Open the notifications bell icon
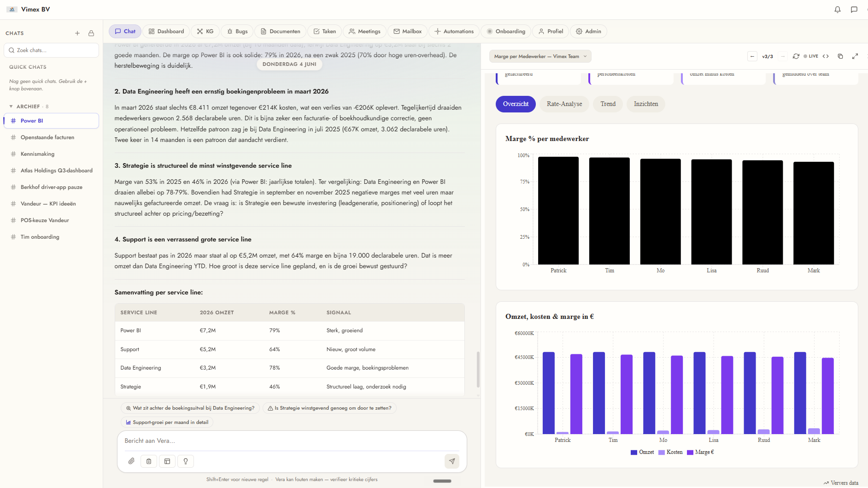The height and width of the screenshot is (488, 868). click(x=838, y=10)
